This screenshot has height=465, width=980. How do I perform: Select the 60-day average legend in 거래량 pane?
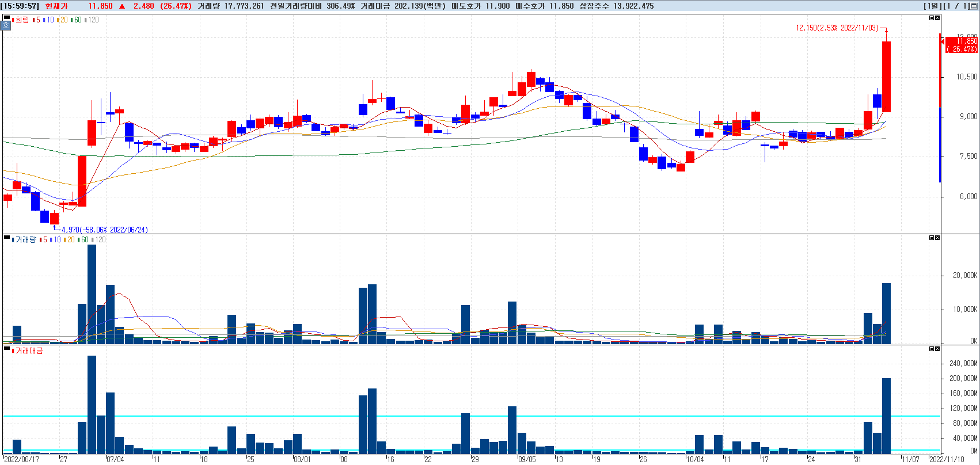click(83, 239)
